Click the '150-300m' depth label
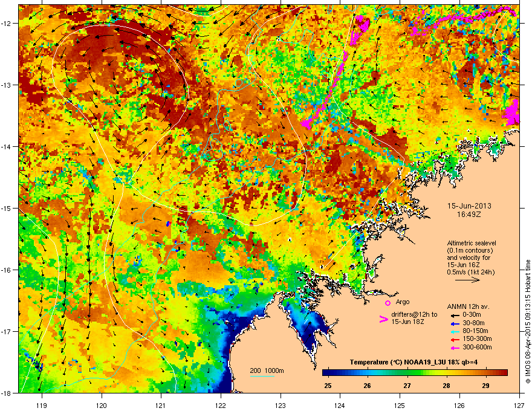The image size is (532, 411). [x=477, y=338]
